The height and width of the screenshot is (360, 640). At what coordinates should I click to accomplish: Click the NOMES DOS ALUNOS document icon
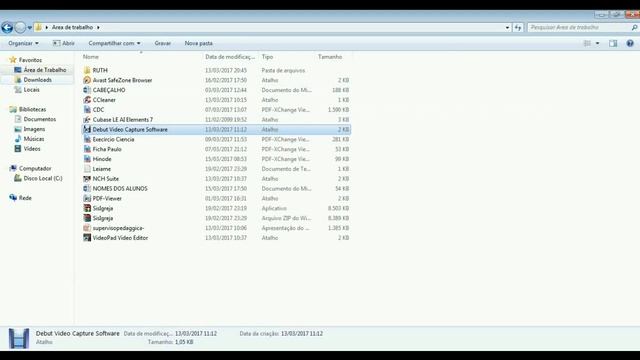(87, 188)
